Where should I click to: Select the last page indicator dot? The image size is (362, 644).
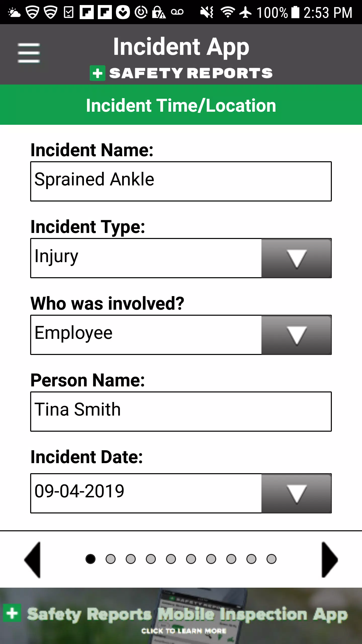coord(271,559)
